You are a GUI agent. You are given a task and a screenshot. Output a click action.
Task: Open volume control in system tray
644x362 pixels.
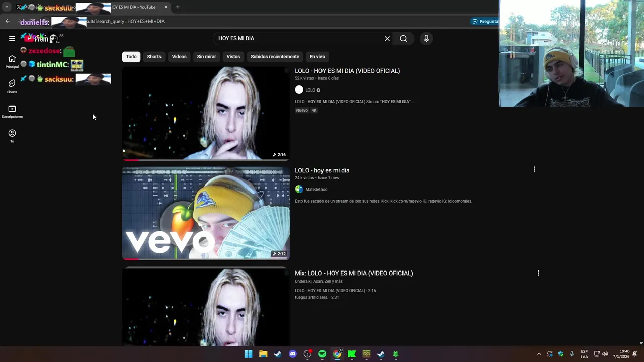pos(605,354)
